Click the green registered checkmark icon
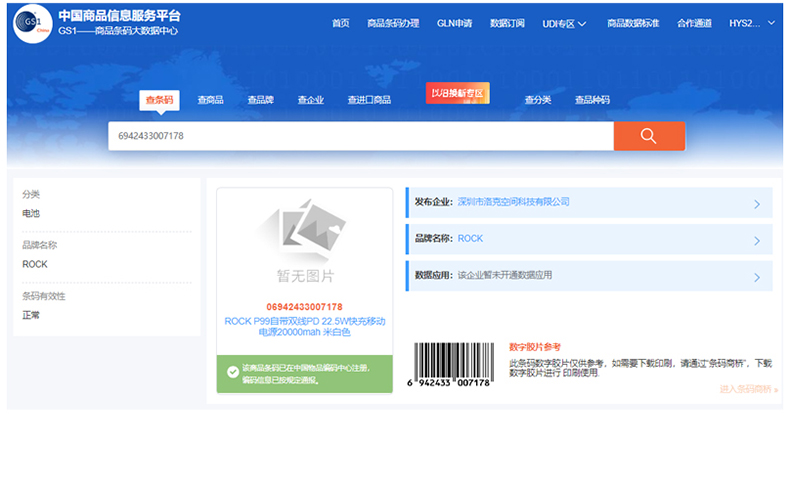790x487 pixels. [x=233, y=372]
